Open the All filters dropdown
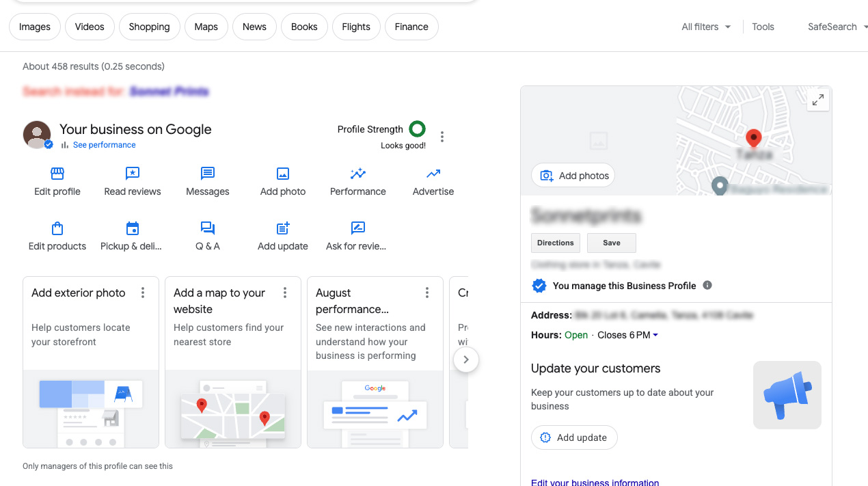868x486 pixels. pyautogui.click(x=706, y=27)
